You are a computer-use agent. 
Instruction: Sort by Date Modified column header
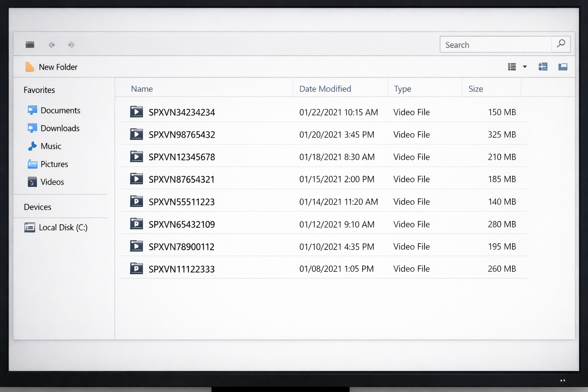325,89
